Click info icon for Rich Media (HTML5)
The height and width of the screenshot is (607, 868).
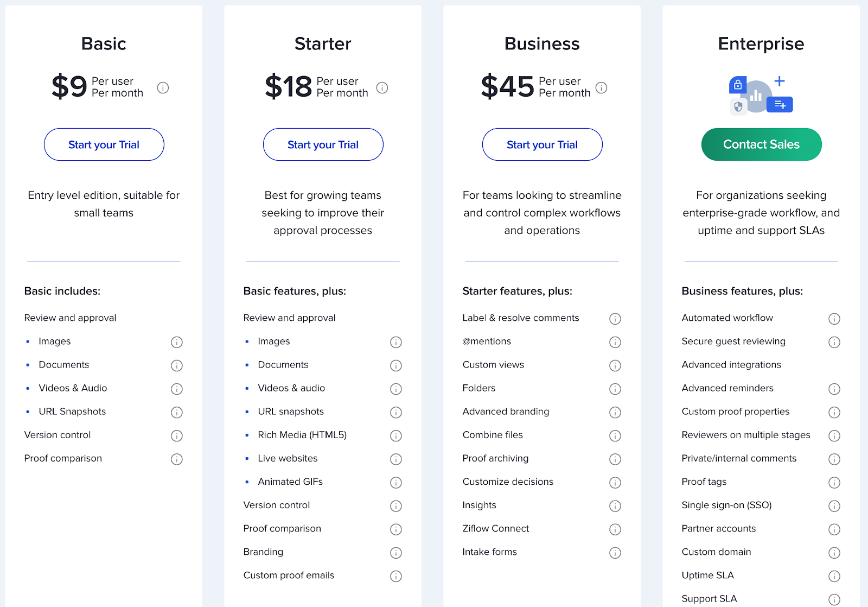pos(395,436)
